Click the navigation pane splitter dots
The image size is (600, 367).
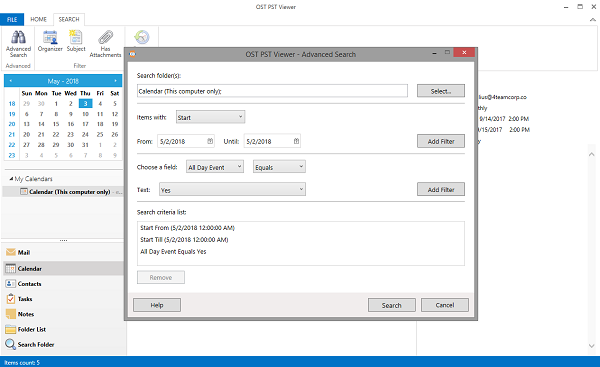click(x=63, y=240)
